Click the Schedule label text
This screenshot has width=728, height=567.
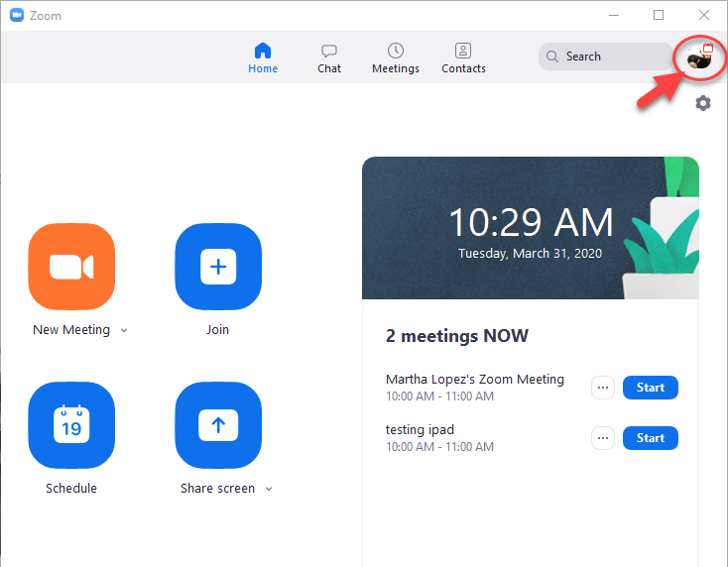tap(71, 488)
